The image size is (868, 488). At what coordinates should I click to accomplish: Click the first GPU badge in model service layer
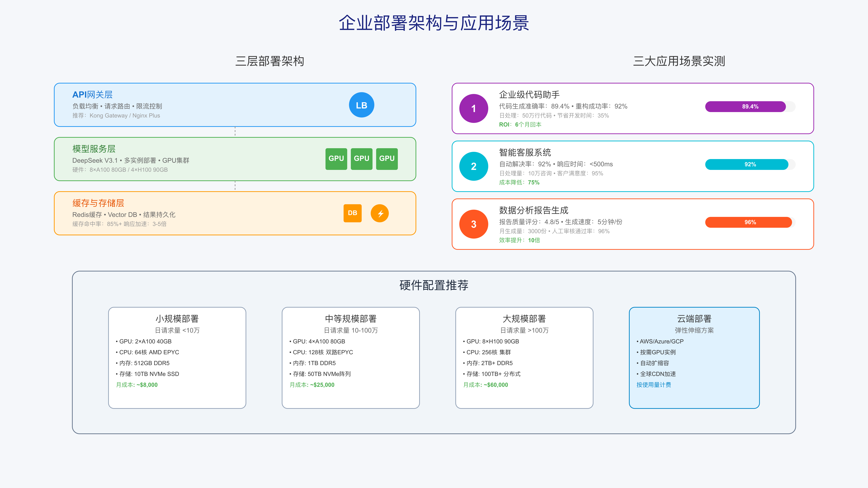pyautogui.click(x=336, y=159)
